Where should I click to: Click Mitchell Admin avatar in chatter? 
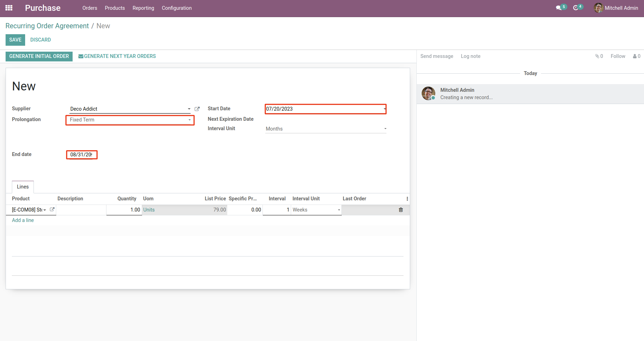pos(428,94)
